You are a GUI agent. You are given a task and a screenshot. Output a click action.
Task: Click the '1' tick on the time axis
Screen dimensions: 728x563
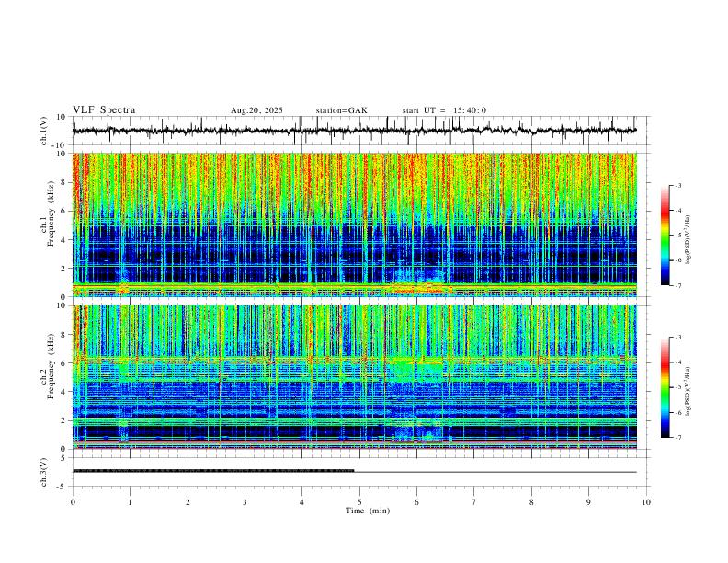[130, 502]
